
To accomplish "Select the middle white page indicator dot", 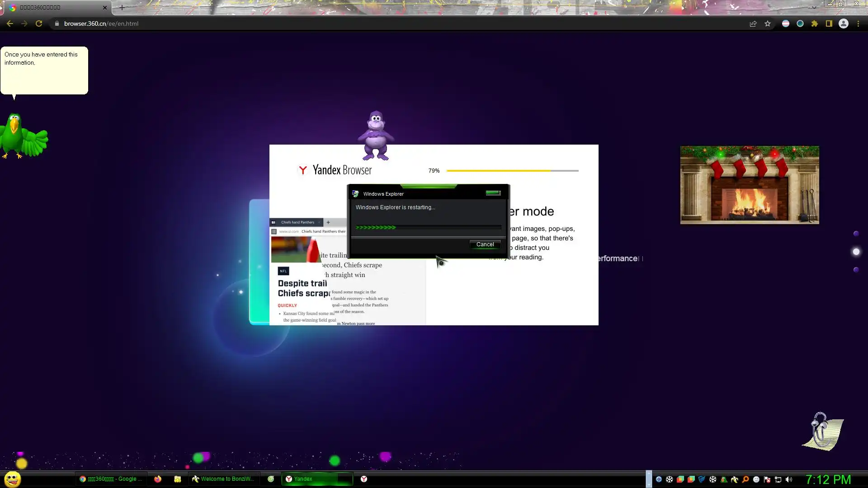I will (x=856, y=252).
